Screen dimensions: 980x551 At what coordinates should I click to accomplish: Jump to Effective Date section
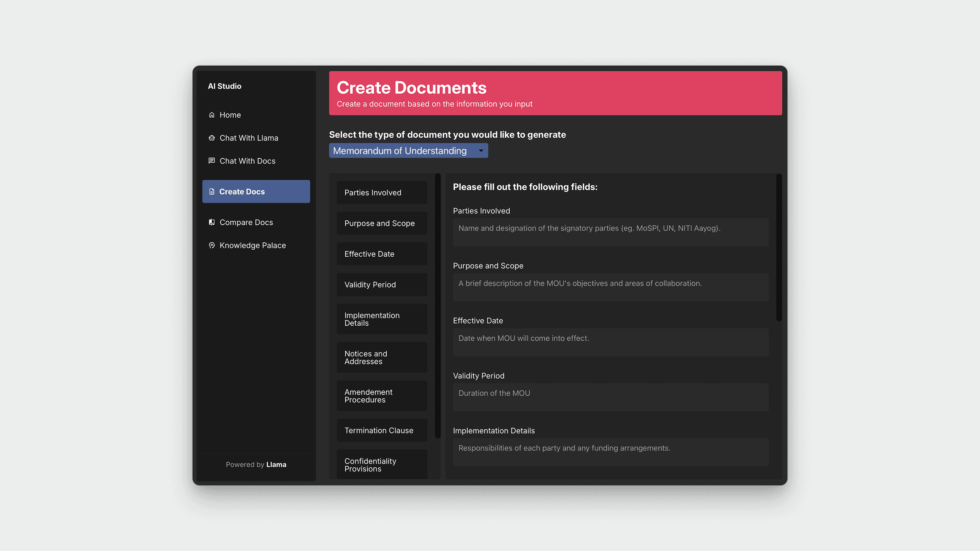[381, 254]
